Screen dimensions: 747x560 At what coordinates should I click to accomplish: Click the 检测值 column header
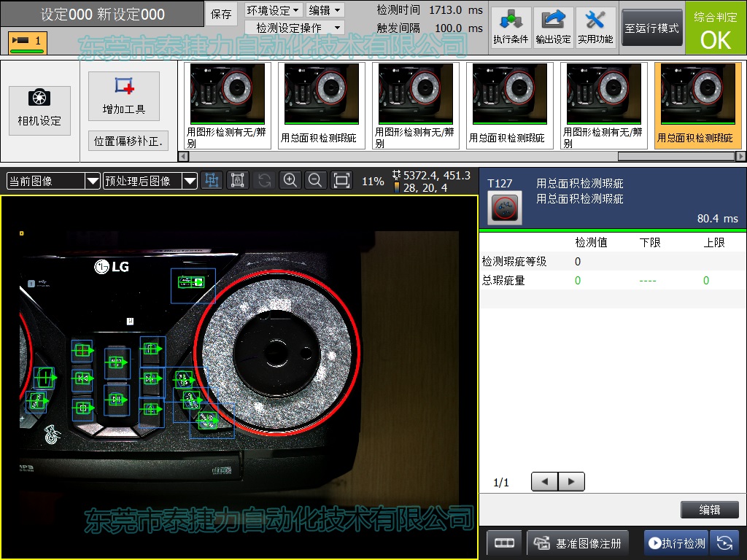pyautogui.click(x=591, y=242)
